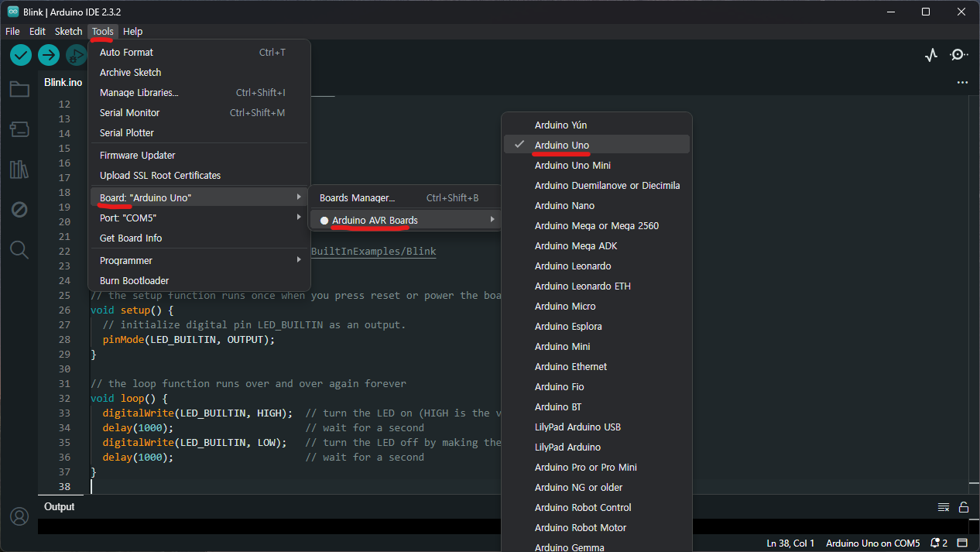Screen dimensions: 980x552
Task: Open the Edit menu
Action: tap(37, 32)
